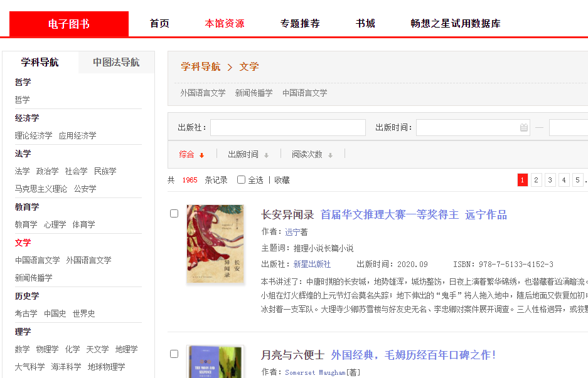Open 专题推荐 in the top menu
The height and width of the screenshot is (378, 588).
300,24
